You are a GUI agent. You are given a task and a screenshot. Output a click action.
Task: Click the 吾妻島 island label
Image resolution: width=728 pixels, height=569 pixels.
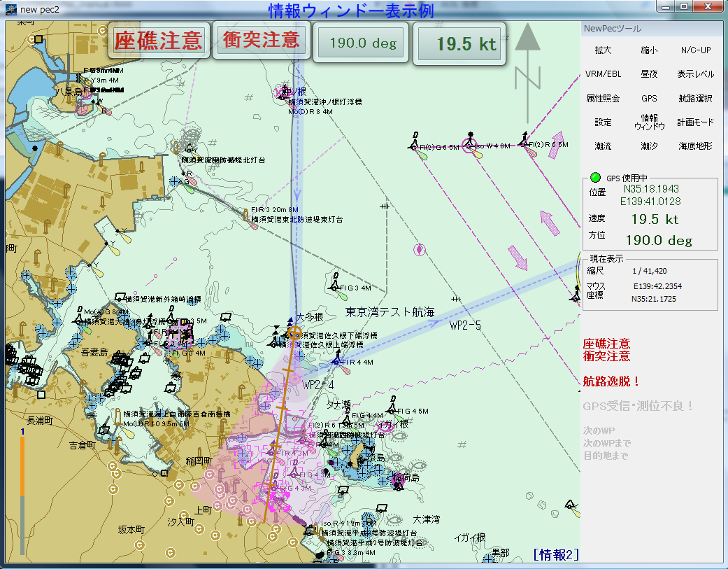tap(94, 352)
